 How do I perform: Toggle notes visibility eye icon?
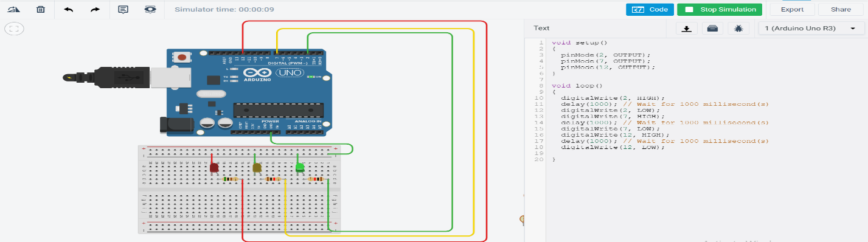(x=150, y=10)
